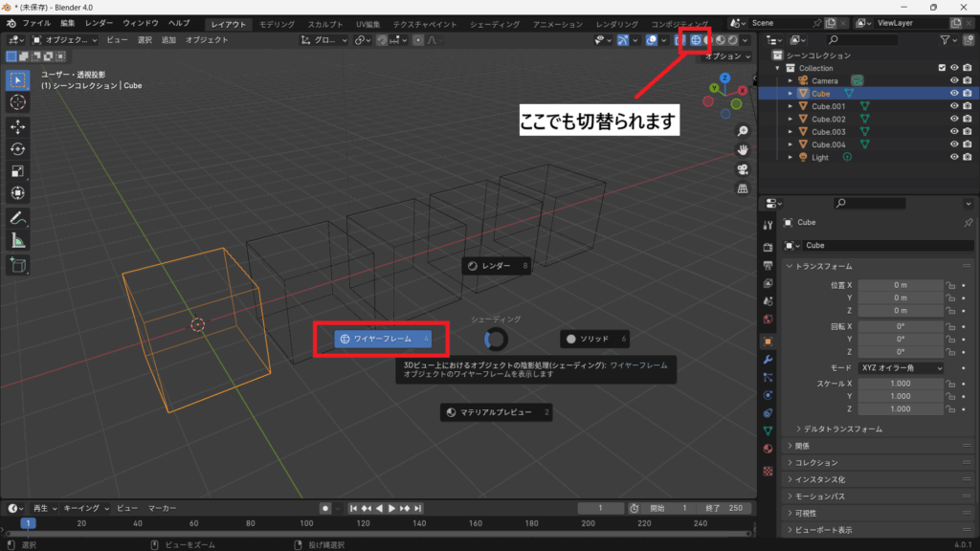Select the Annotate pencil tool
Screen dimensions: 980x551
(x=18, y=218)
